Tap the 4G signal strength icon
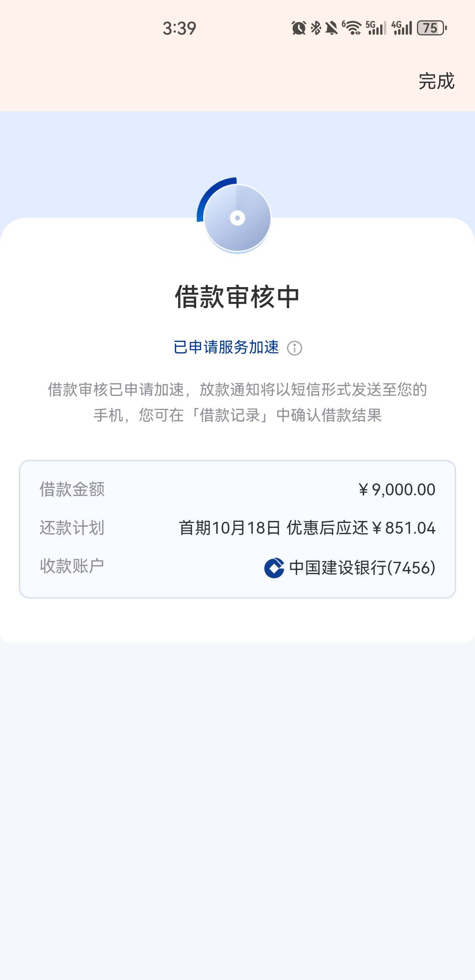 pos(402,28)
